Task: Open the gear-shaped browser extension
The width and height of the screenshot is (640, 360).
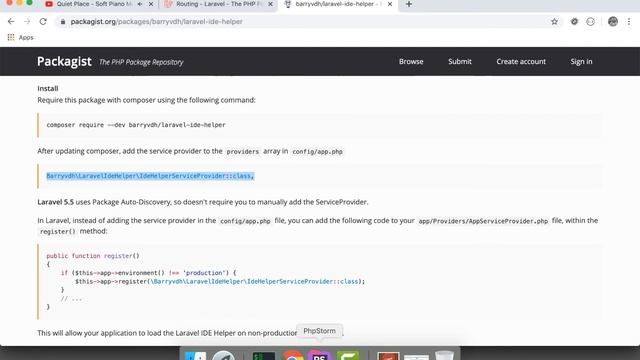Action: click(574, 22)
